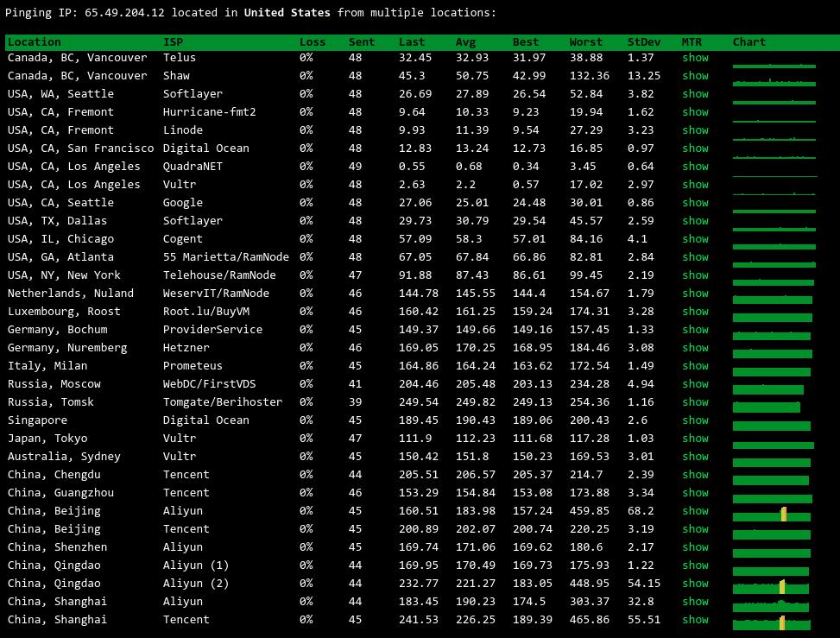Click 'show' in the Shaw Vancouver row

(x=695, y=76)
